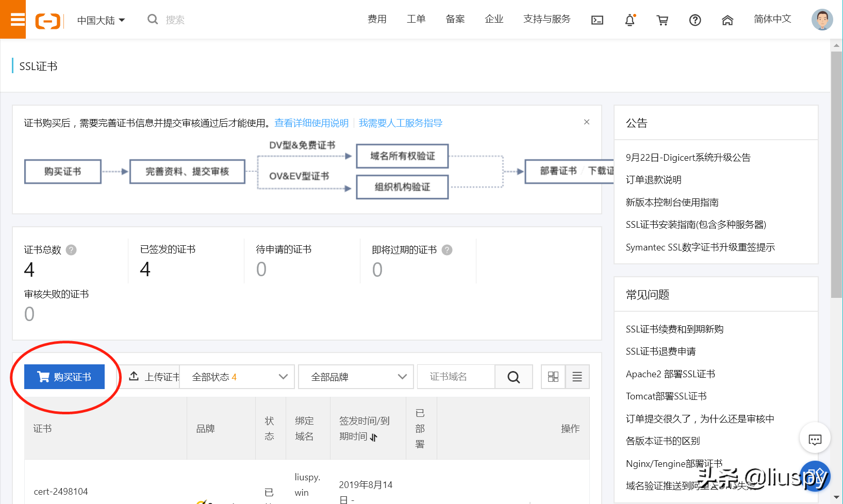Go to the home page icon

point(727,20)
